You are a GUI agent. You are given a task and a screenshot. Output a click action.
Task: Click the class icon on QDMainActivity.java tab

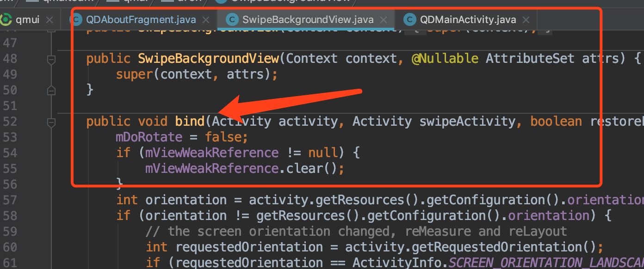click(x=409, y=19)
